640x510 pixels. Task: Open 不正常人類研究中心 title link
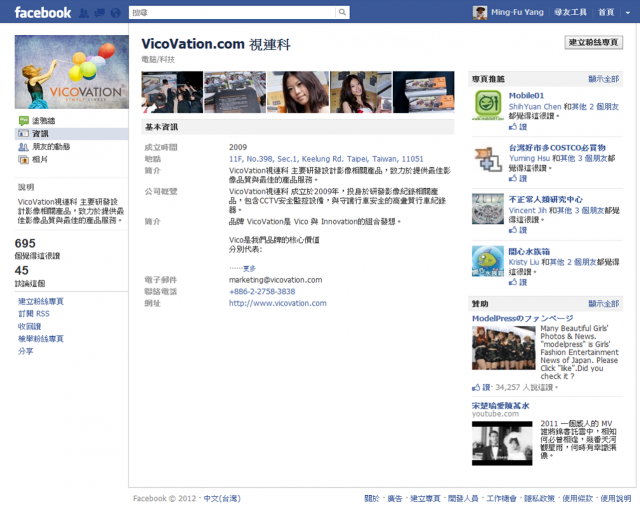pos(545,200)
